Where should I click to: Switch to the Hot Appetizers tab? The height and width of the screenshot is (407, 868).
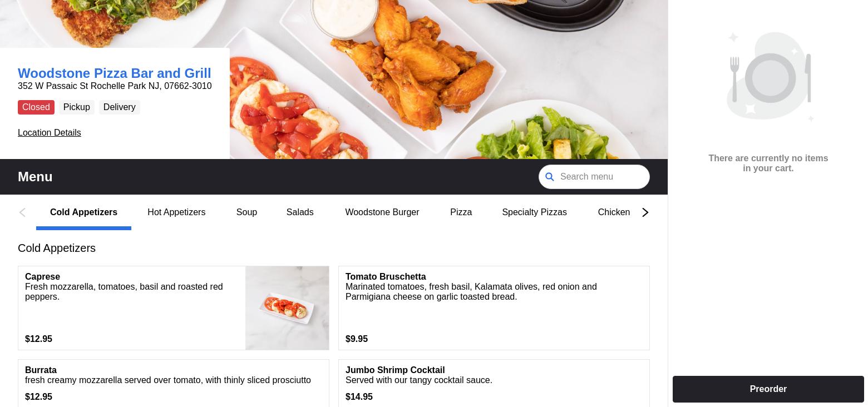pos(176,212)
